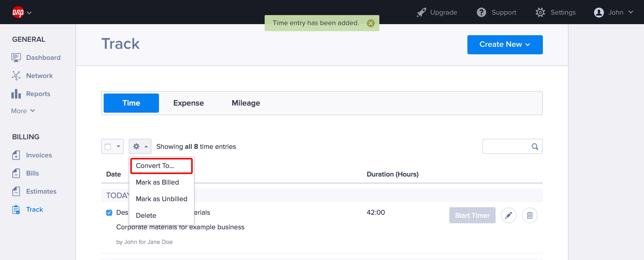Click the pencil edit icon on time entry
644x260 pixels.
(x=508, y=215)
